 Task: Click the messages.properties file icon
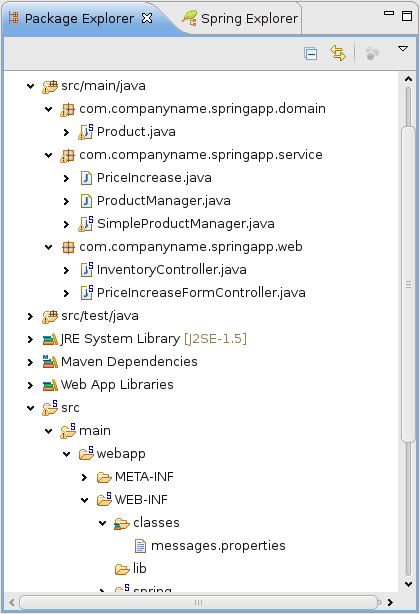tap(140, 545)
